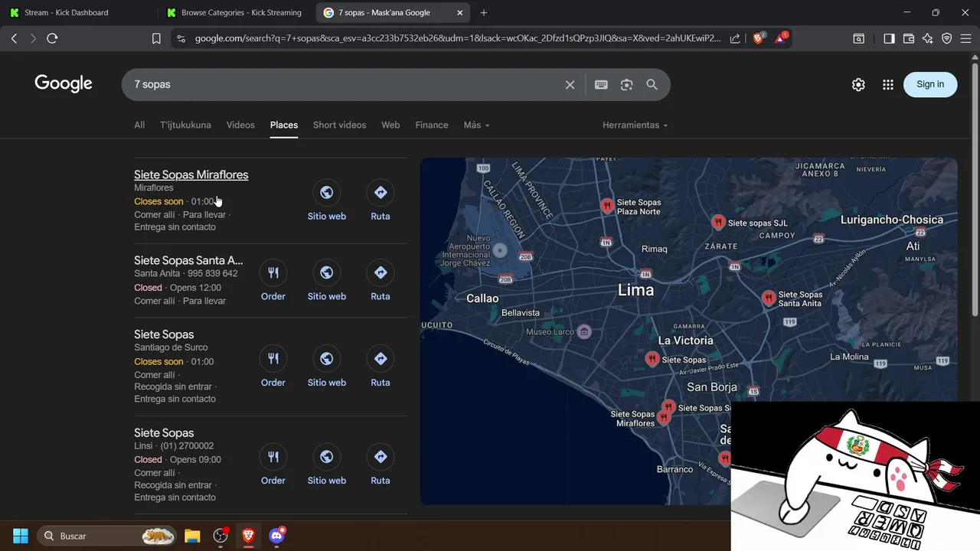Image resolution: width=980 pixels, height=551 pixels.
Task: Open File Explorer from taskbar
Action: click(192, 536)
